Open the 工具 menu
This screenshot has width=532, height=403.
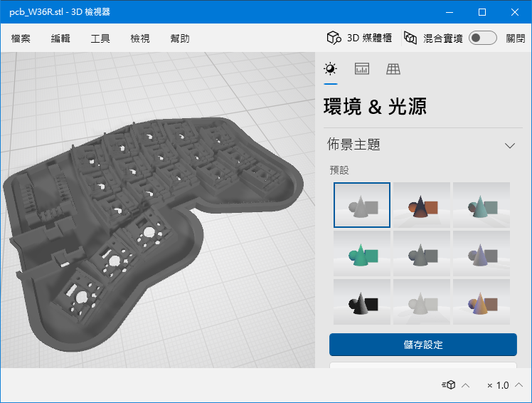point(100,38)
